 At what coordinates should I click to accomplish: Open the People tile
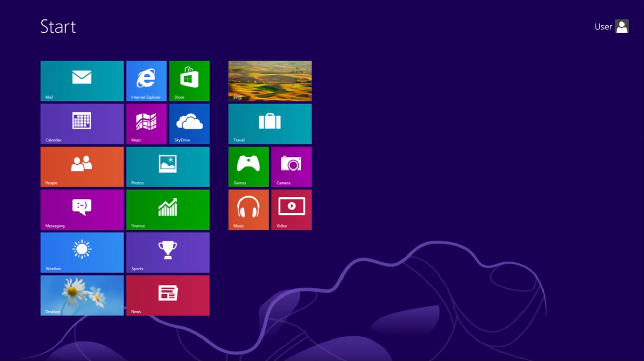82,167
